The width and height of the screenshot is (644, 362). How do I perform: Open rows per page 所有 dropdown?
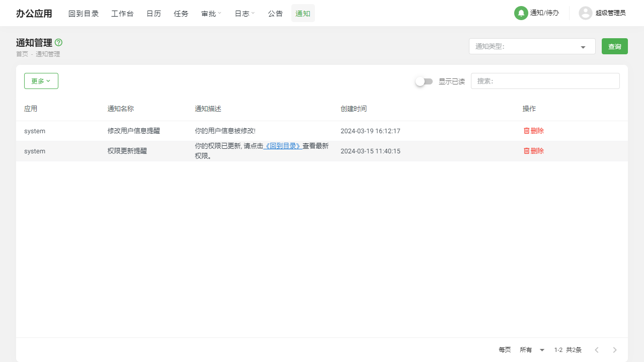(532, 350)
